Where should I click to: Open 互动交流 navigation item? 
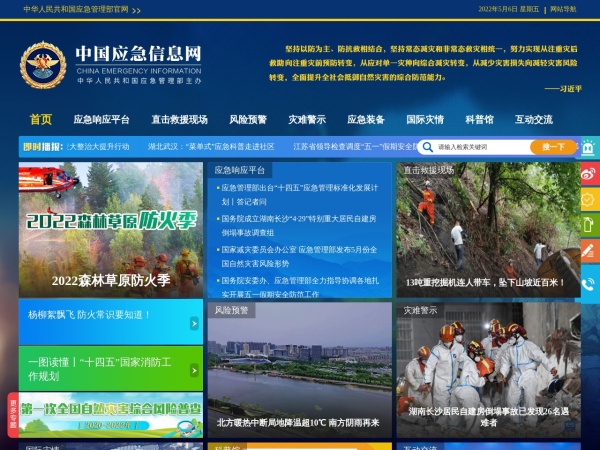click(x=534, y=120)
